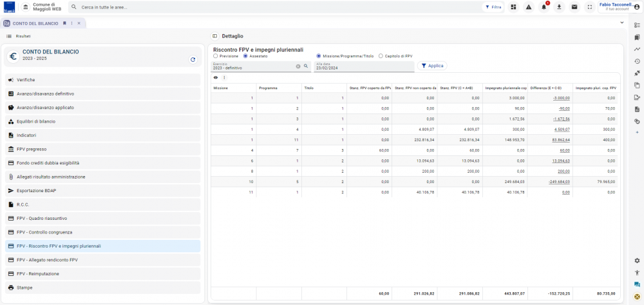This screenshot has width=644, height=305.
Task: Click the edit note icon in right sidebar
Action: (x=637, y=97)
